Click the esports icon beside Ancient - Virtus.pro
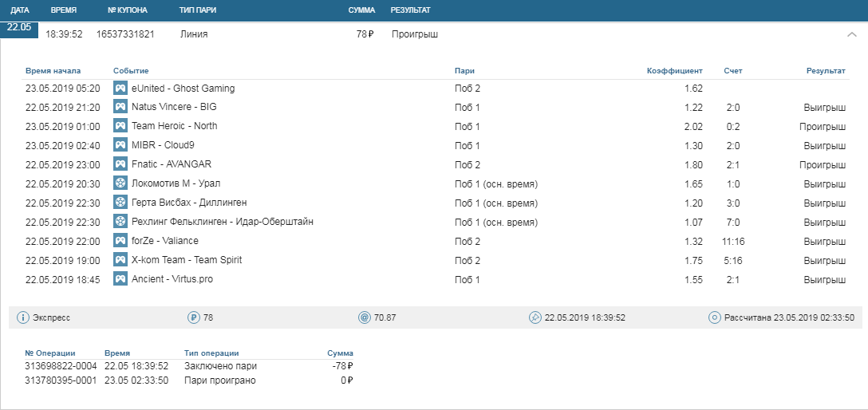 (x=120, y=279)
